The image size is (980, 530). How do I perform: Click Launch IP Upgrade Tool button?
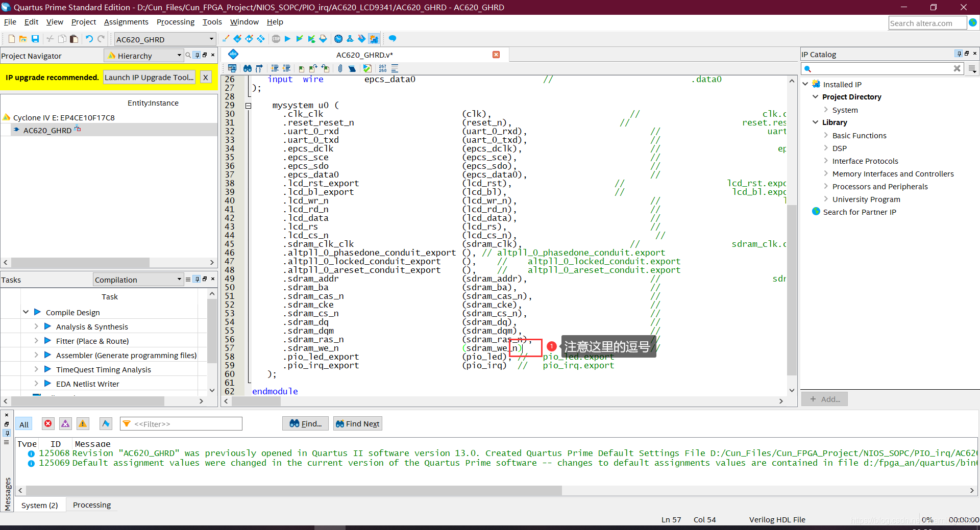pos(149,77)
